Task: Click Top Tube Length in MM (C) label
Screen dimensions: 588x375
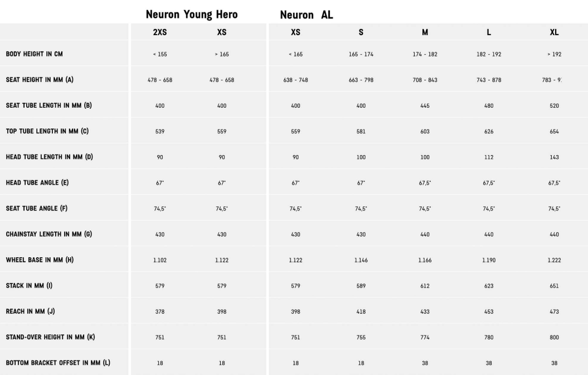Action: click(x=47, y=131)
